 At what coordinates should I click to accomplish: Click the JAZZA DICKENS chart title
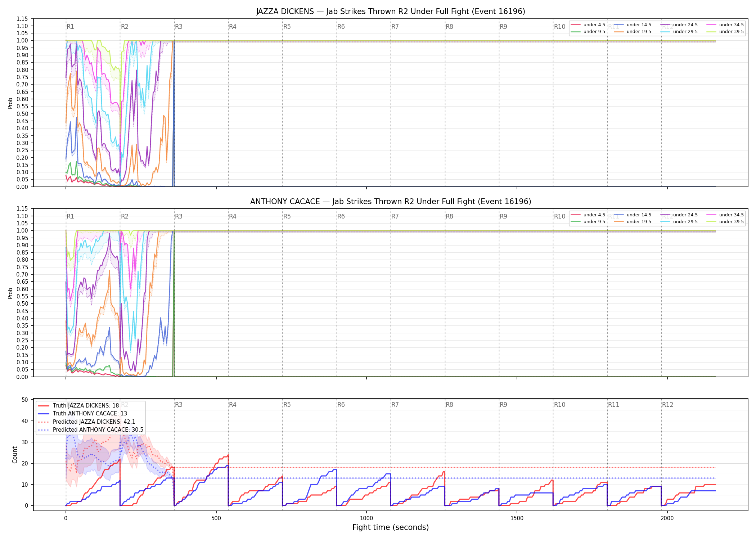[x=391, y=12]
